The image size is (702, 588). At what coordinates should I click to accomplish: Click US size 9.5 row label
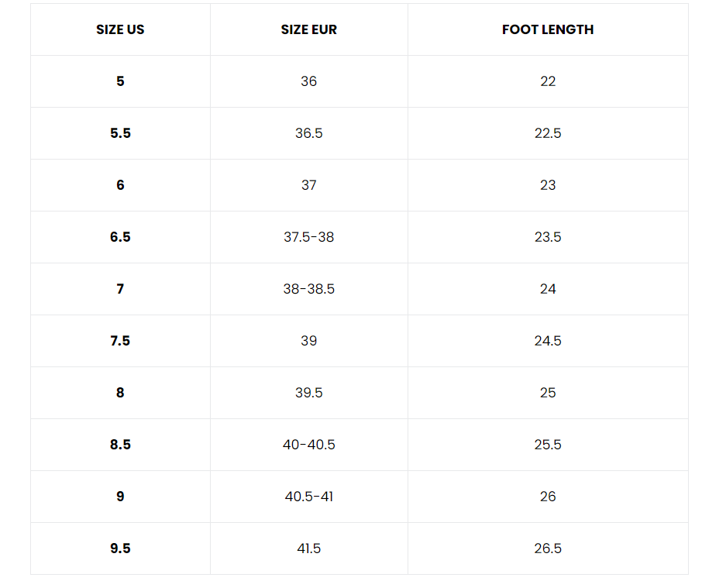[x=120, y=548]
